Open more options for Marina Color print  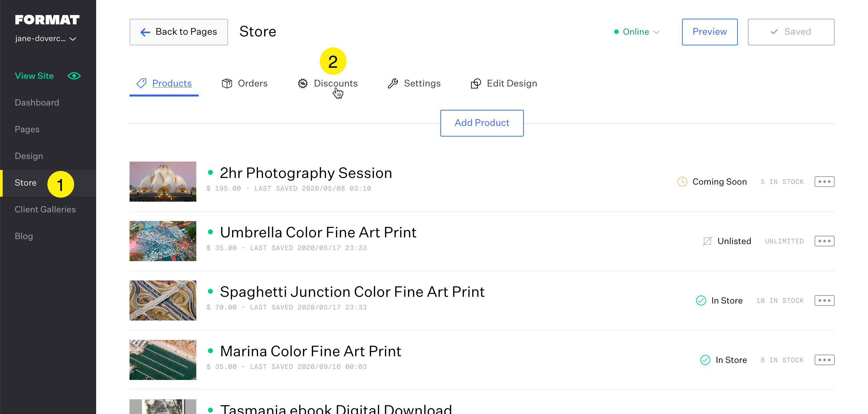coord(824,360)
